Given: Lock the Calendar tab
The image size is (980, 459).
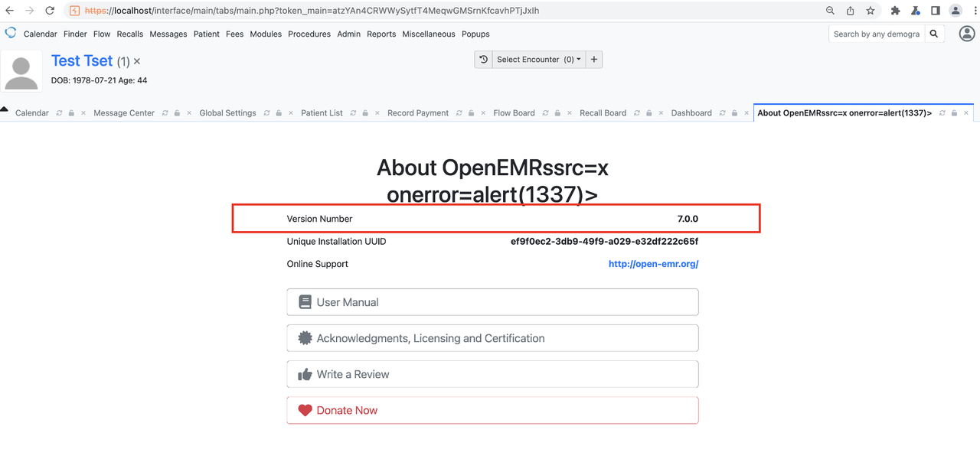Looking at the screenshot, I should pos(71,113).
